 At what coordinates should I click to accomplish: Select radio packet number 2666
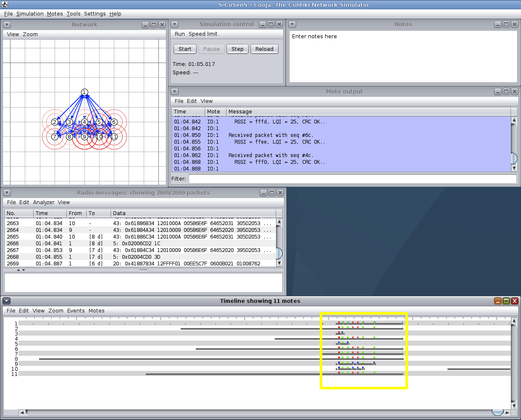coord(140,244)
